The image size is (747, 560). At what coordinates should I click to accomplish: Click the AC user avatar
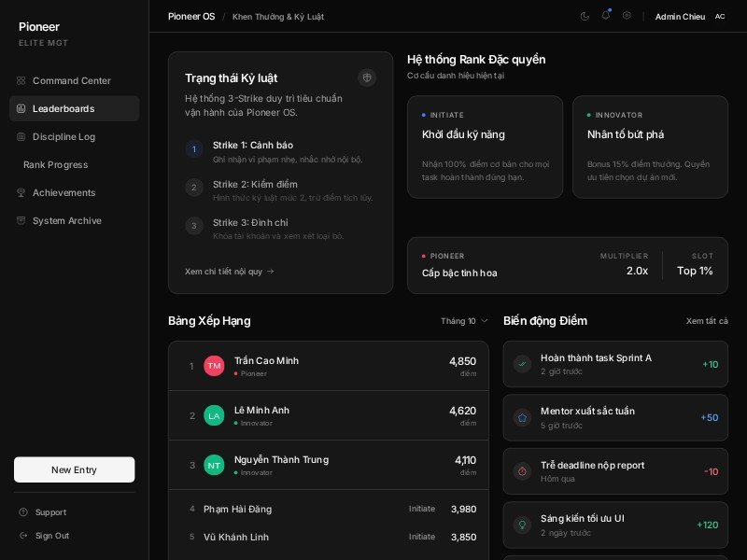(x=720, y=16)
